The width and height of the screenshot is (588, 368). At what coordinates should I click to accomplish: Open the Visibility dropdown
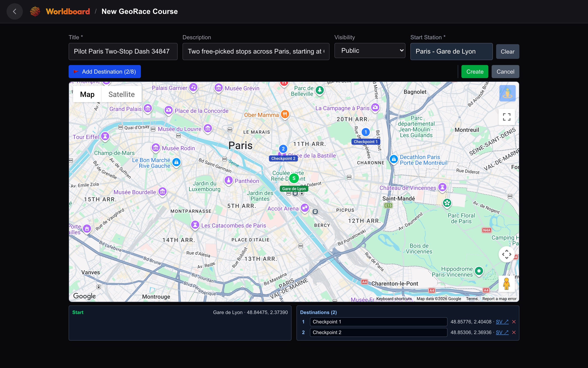coord(370,51)
